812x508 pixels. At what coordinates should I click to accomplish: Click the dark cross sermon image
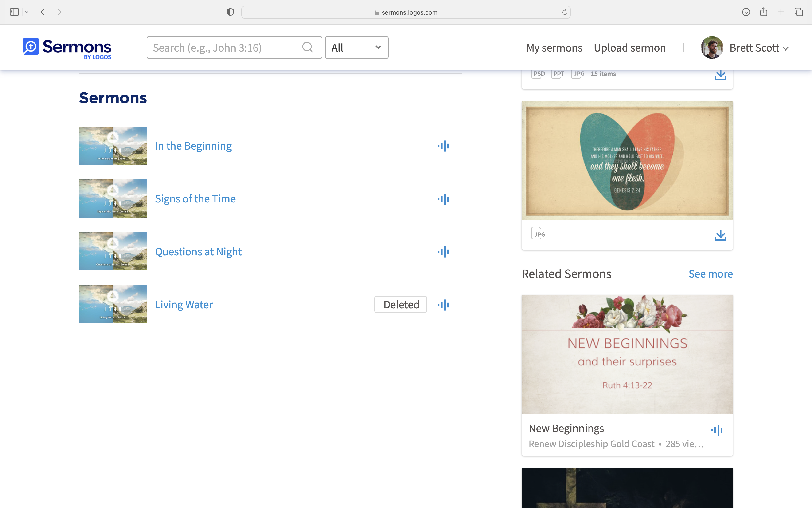click(627, 488)
